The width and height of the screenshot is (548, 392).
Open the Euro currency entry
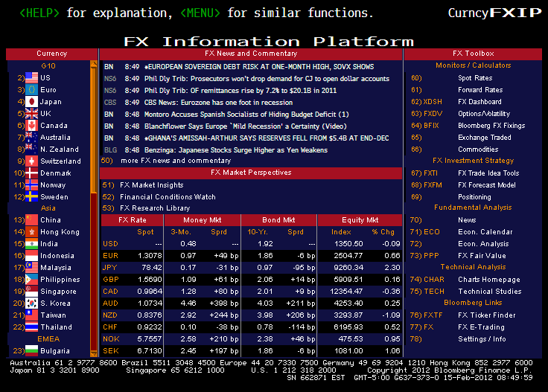(48, 90)
